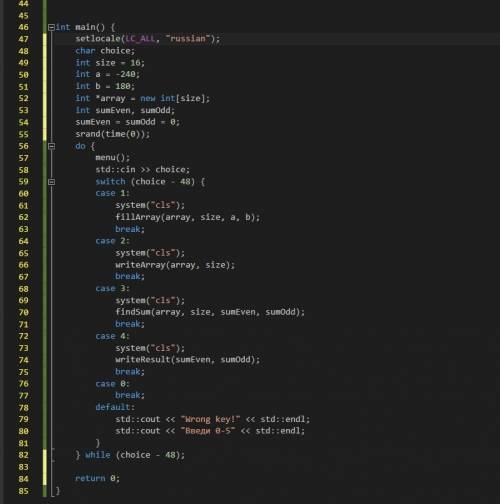Click the 'int main()' signature
500x504 pixels.
coord(80,27)
